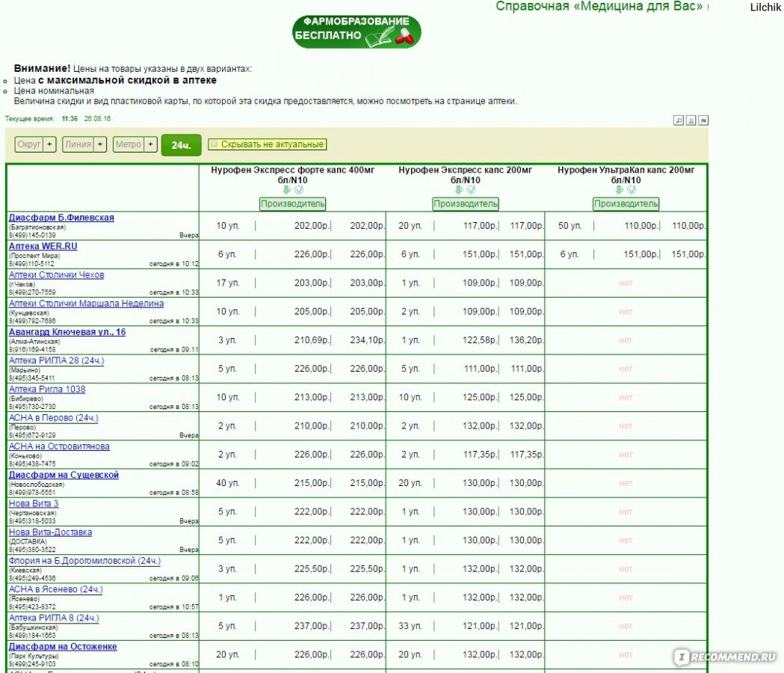Open the Диасфарм Б.Филевская pharmacy link
Viewport: 784px width, 673px height.
pos(61,218)
